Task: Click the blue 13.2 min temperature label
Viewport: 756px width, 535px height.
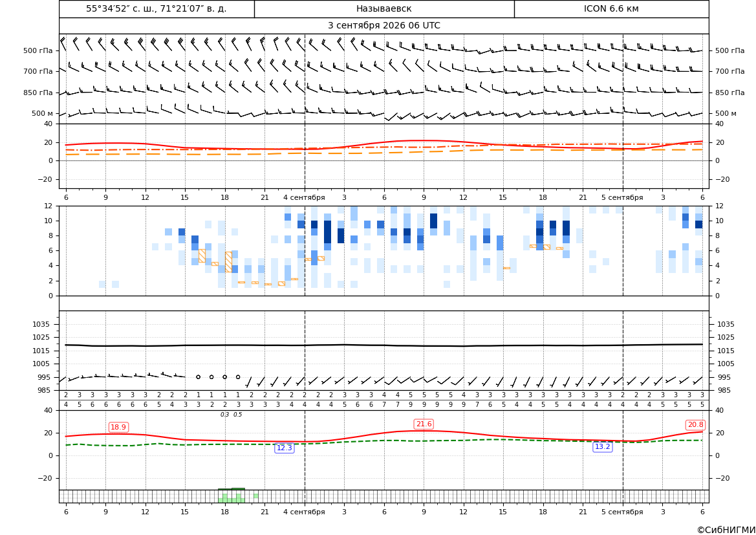Action: [x=602, y=447]
